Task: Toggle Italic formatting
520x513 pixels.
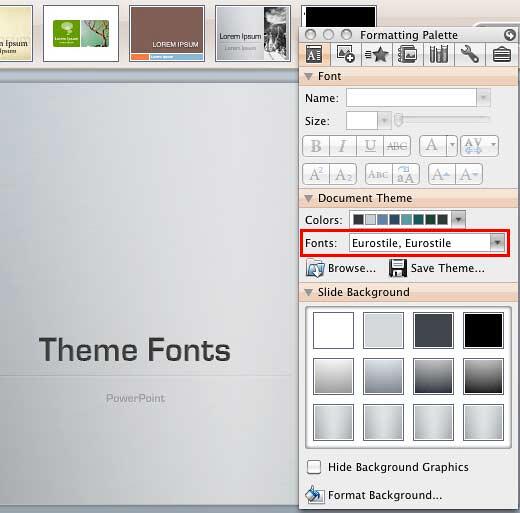Action: pyautogui.click(x=343, y=146)
